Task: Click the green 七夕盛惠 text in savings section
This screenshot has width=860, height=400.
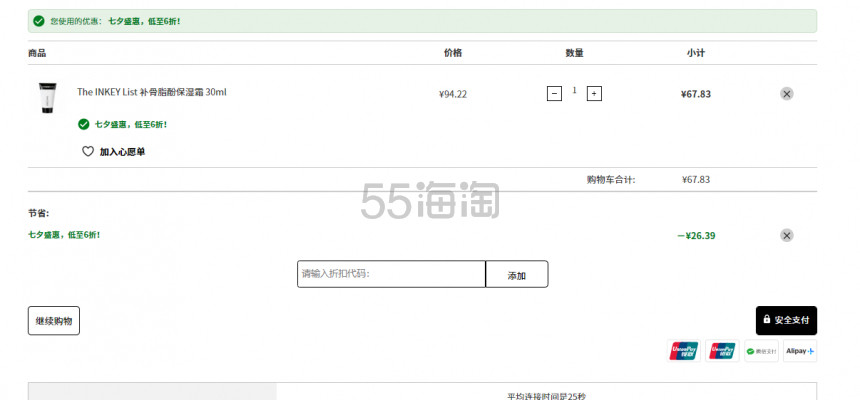Action: [x=64, y=235]
